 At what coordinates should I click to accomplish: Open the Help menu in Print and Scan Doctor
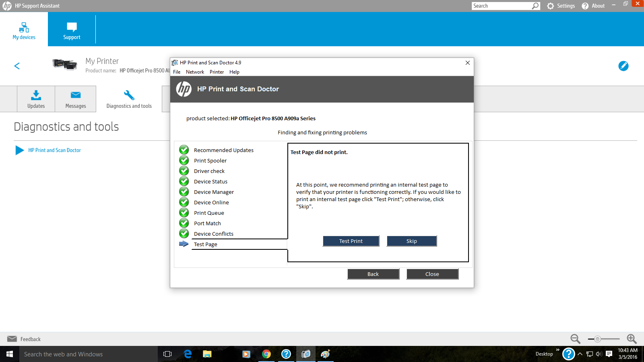[234, 72]
